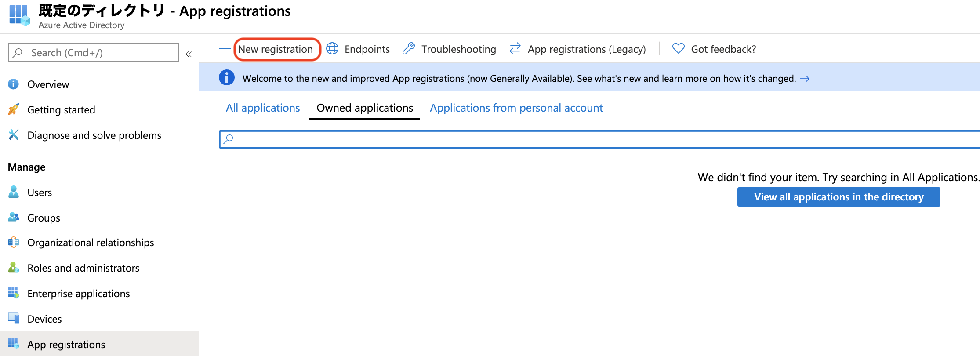
Task: Switch to the All applications tab
Action: (x=263, y=108)
